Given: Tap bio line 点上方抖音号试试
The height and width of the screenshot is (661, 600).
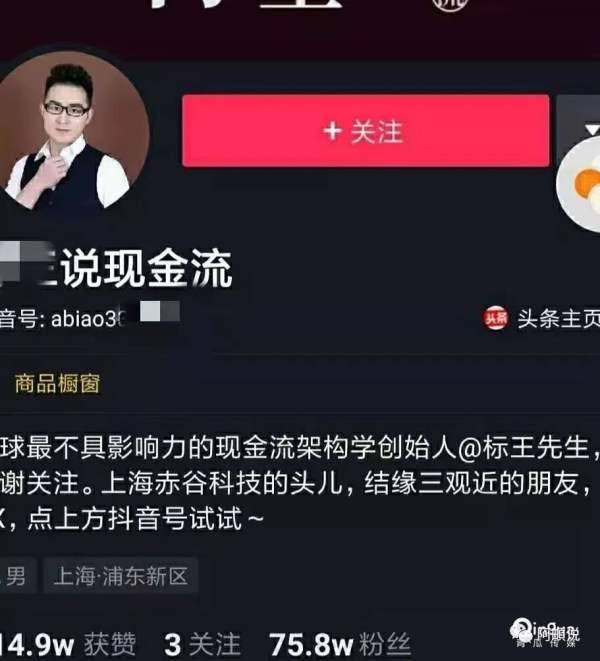Looking at the screenshot, I should point(132,518).
